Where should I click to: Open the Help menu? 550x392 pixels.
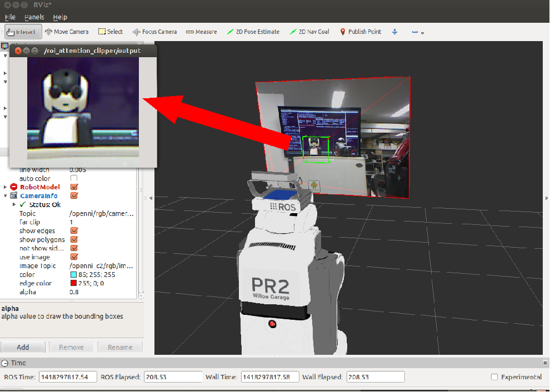[x=60, y=17]
